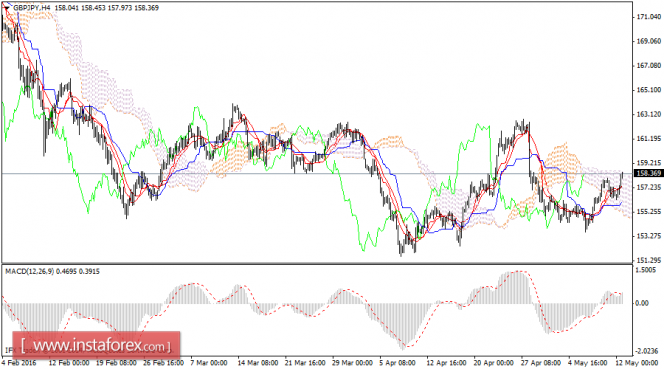Screen dimensions: 664x369
Task: Click the chart menu triangle beside GBPJPY
Action: [6, 8]
